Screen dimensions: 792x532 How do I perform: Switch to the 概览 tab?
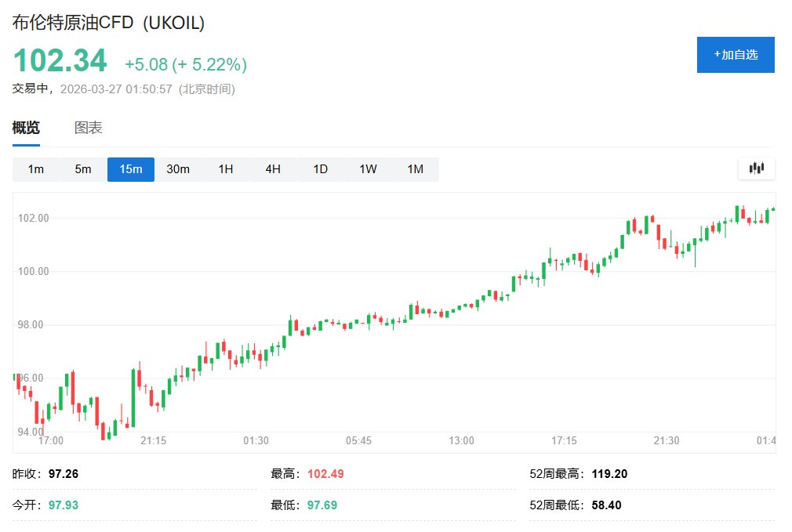pos(26,128)
